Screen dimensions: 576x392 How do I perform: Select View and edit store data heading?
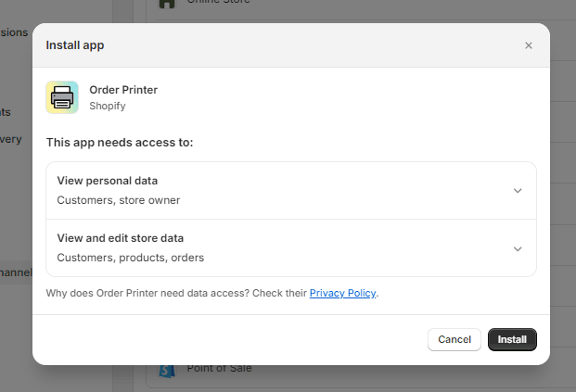tap(121, 238)
